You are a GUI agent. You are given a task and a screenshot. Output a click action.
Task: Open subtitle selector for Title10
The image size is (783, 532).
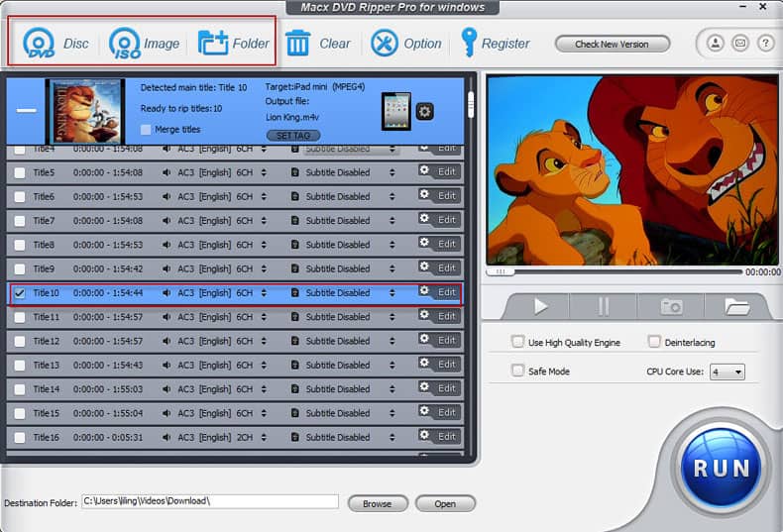[x=392, y=293]
